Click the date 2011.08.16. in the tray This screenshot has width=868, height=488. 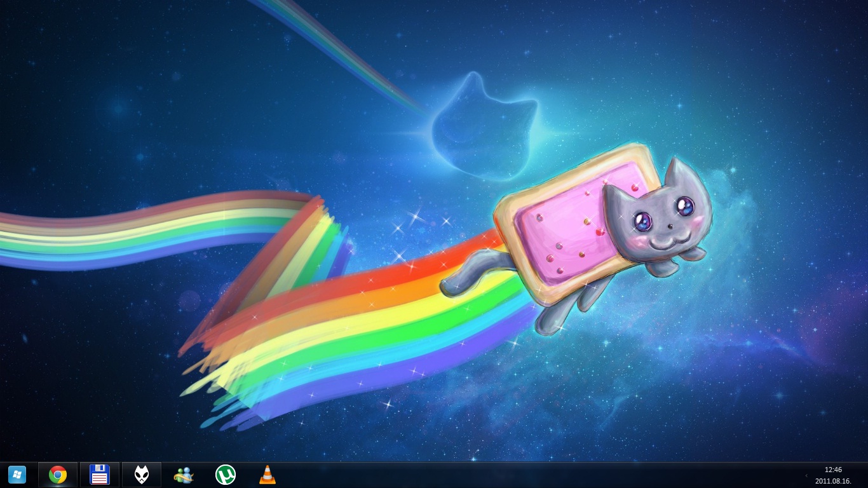click(833, 481)
